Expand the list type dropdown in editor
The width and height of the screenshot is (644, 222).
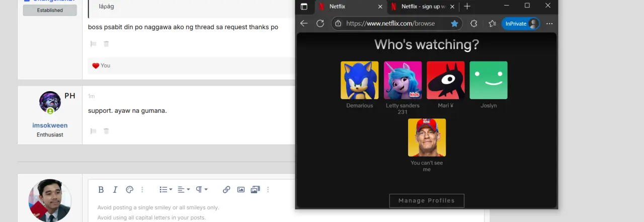[x=166, y=190]
